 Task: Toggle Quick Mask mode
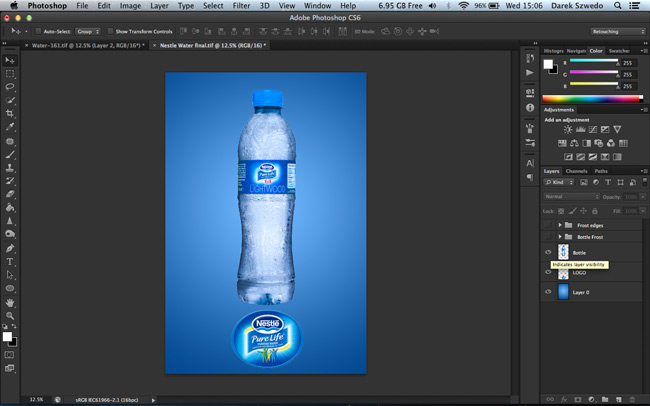tap(9, 355)
